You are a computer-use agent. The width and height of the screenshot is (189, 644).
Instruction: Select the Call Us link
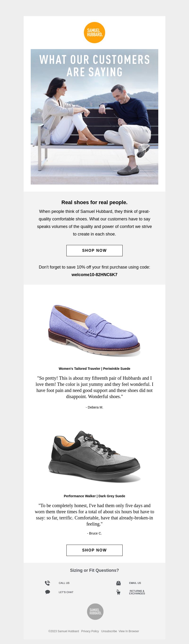(x=64, y=583)
